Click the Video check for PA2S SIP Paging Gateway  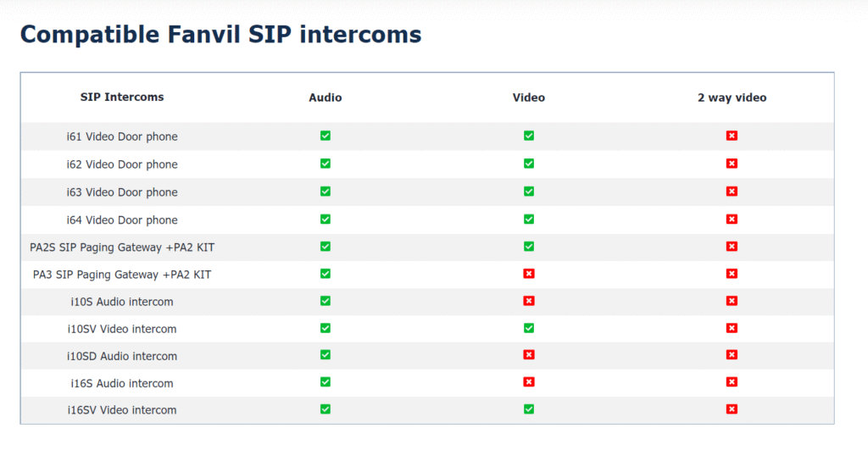529,247
